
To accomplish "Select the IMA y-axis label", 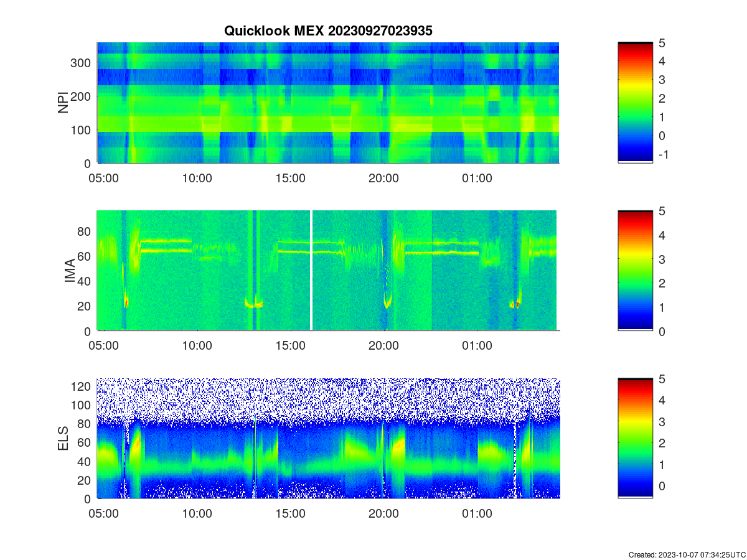I will tap(70, 271).
